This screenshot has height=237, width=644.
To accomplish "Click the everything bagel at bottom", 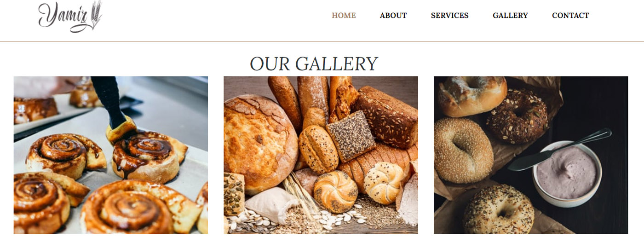I will tap(498, 209).
